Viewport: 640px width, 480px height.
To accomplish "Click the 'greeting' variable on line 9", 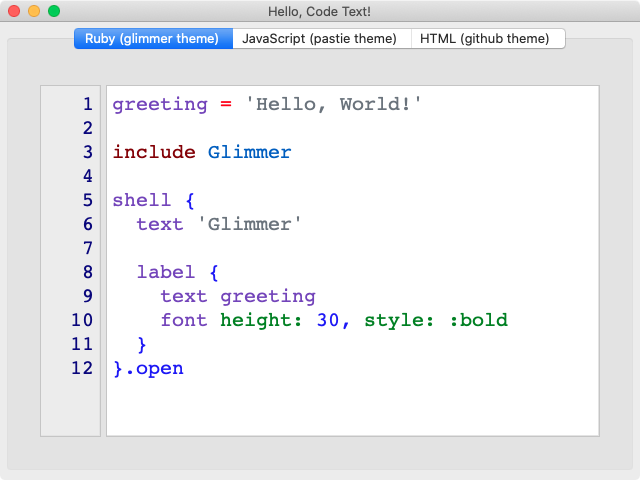I will [268, 297].
